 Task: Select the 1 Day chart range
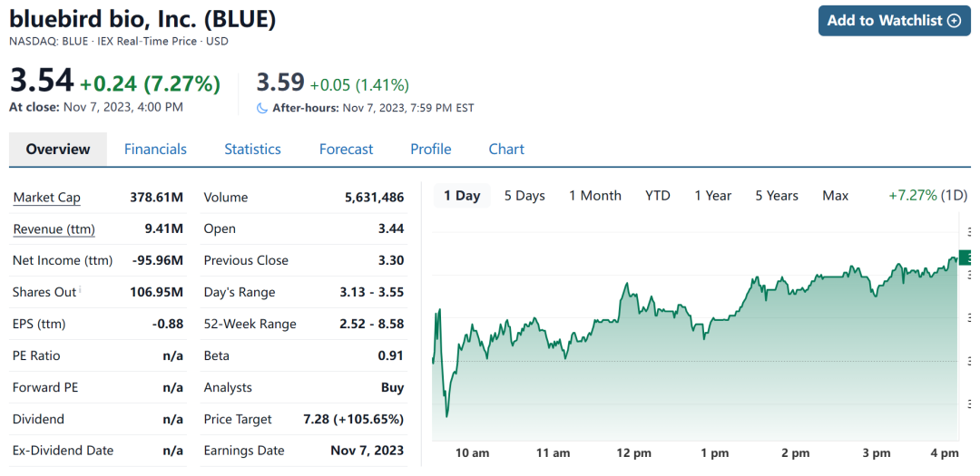pyautogui.click(x=462, y=196)
